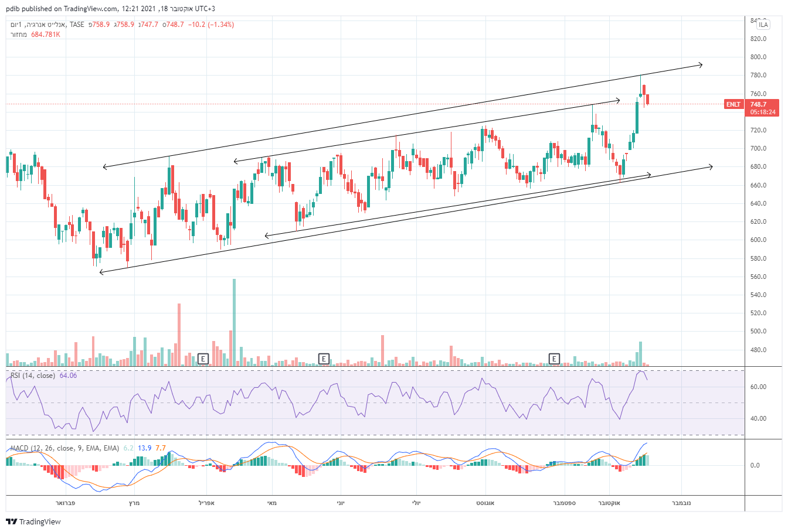Click the 680.0 price axis label

(x=759, y=166)
